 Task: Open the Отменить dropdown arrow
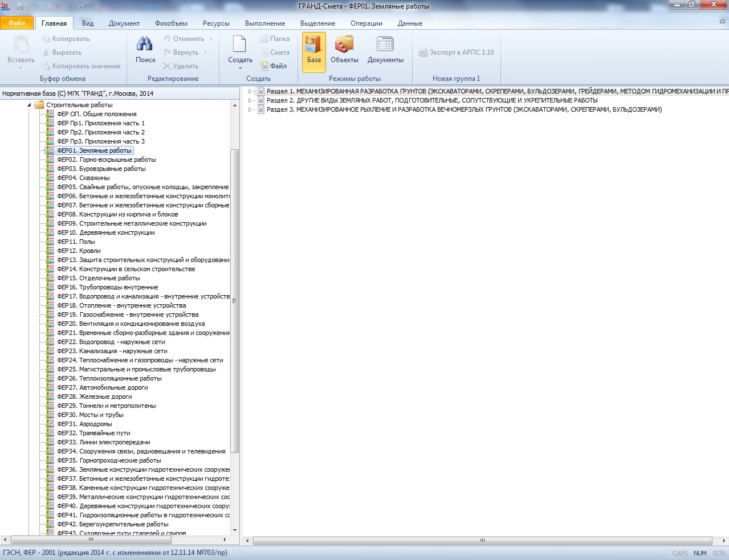pos(211,39)
